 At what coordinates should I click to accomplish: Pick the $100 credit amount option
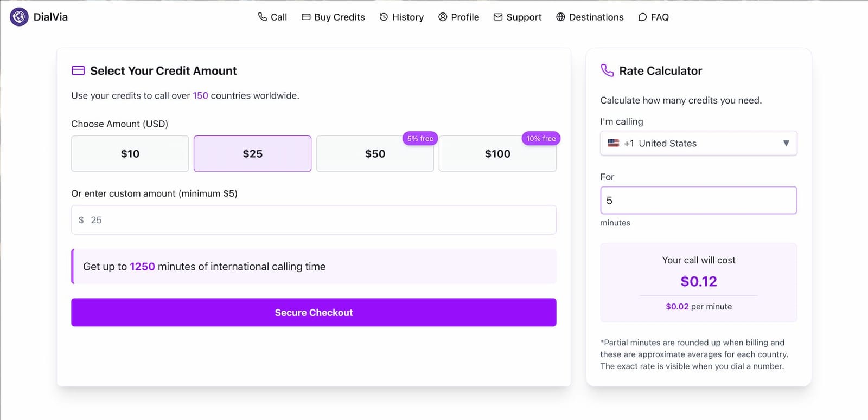pos(497,154)
